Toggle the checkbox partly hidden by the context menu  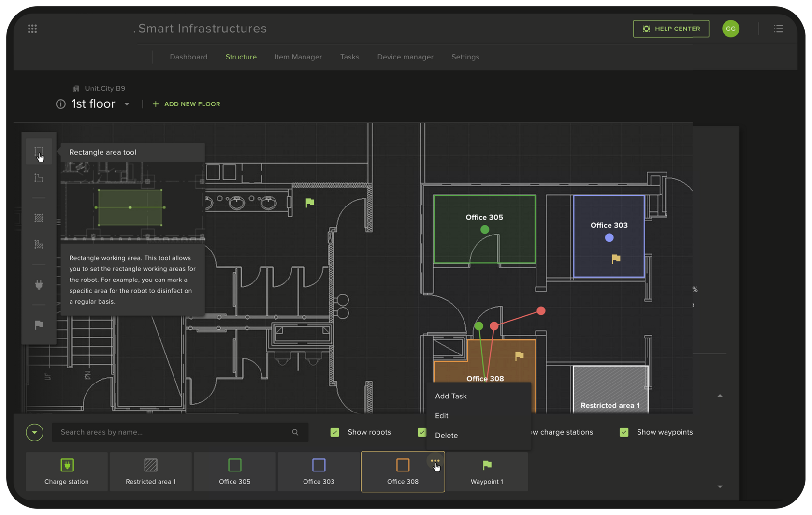(x=422, y=432)
